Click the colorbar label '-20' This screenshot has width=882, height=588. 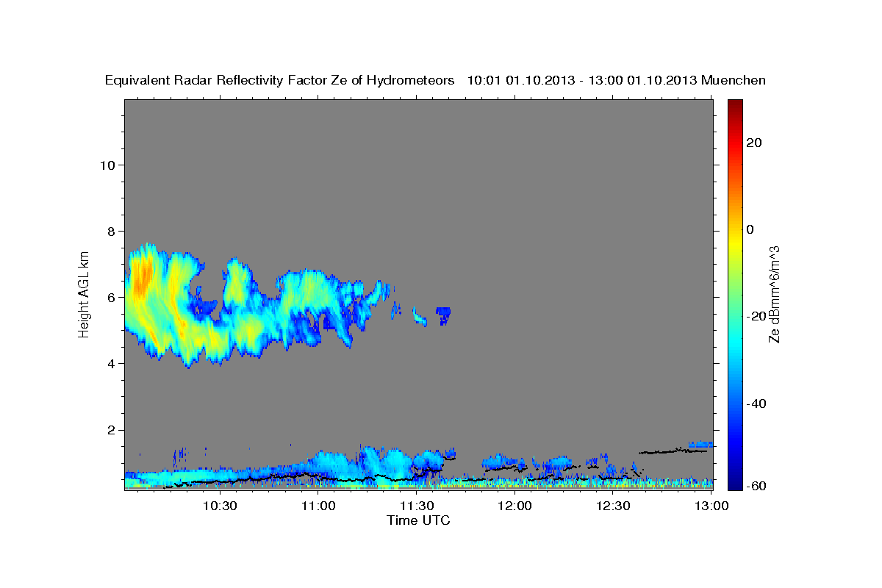click(755, 316)
